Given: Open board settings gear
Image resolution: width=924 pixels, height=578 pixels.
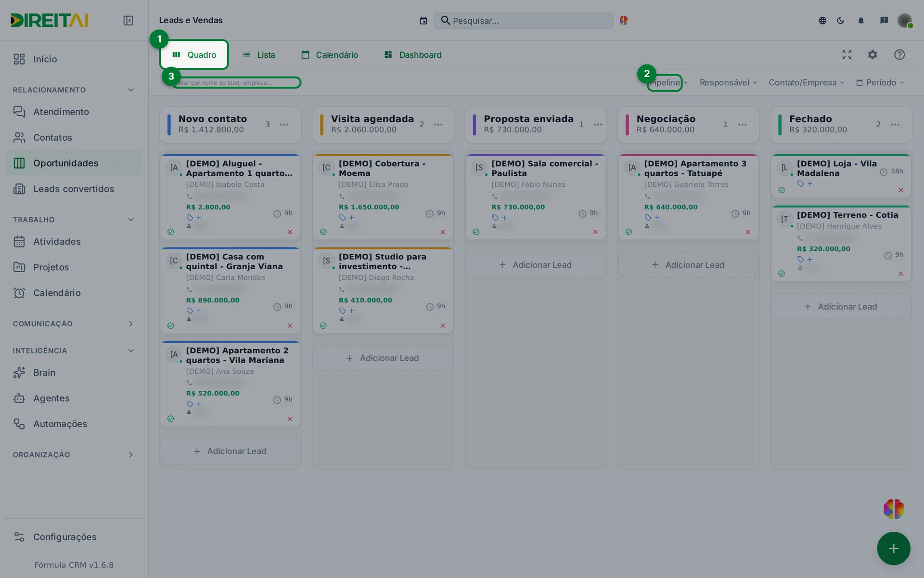Looking at the screenshot, I should pyautogui.click(x=873, y=55).
